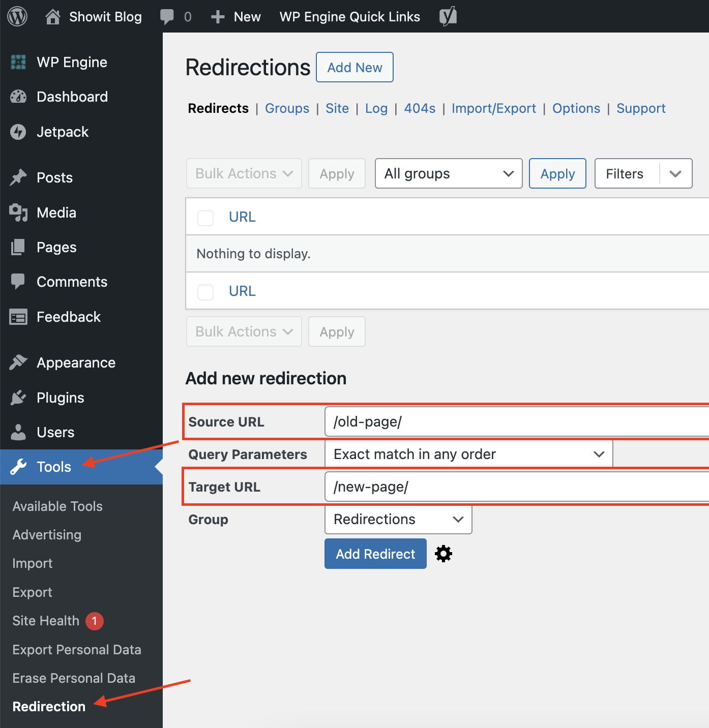Click the Source URL input field
Viewport: 709px width, 728px height.
(517, 421)
